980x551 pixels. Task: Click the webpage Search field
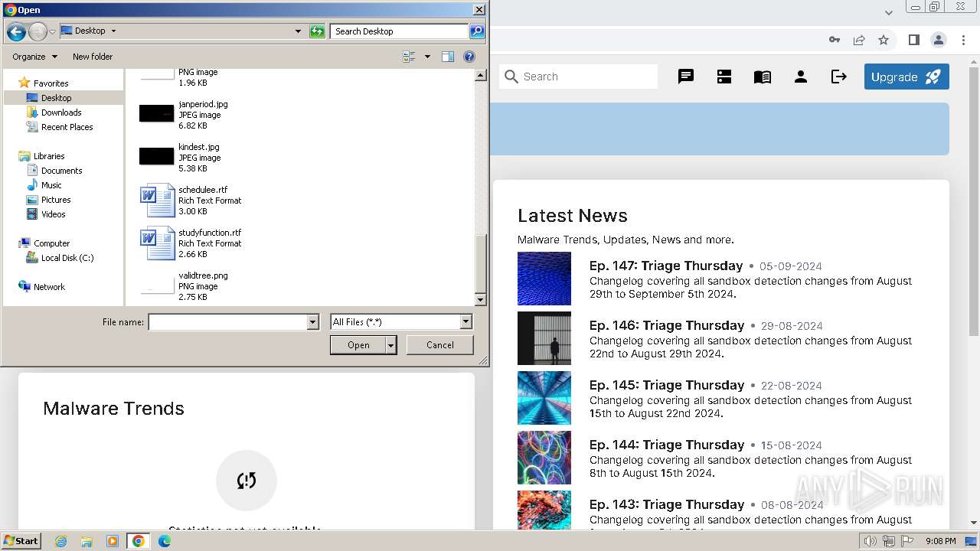click(x=579, y=77)
